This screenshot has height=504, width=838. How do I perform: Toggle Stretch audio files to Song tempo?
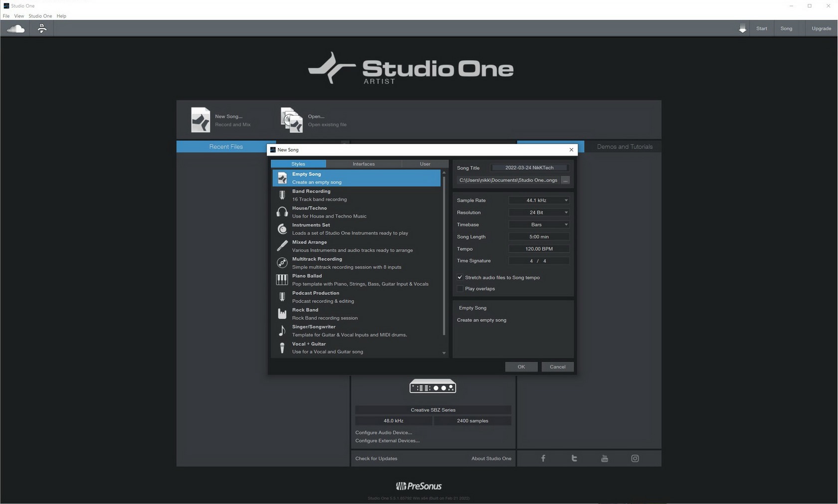(x=460, y=277)
